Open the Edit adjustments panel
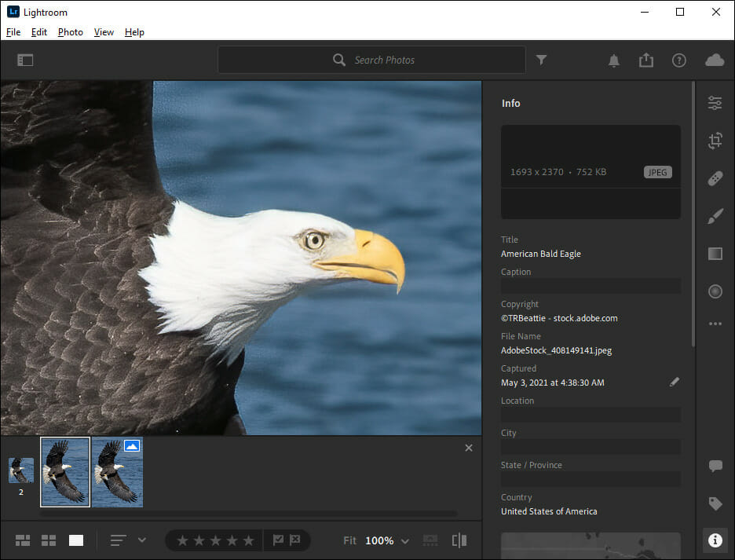 [x=715, y=103]
